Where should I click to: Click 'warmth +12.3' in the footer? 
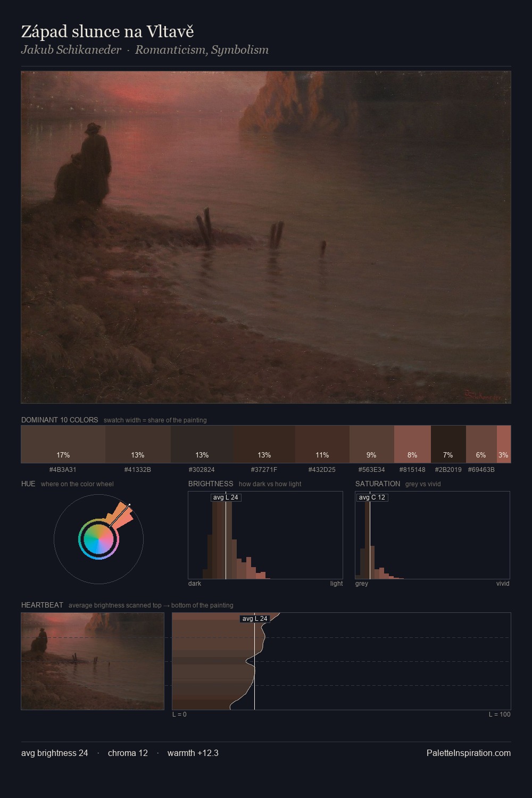[x=193, y=753]
